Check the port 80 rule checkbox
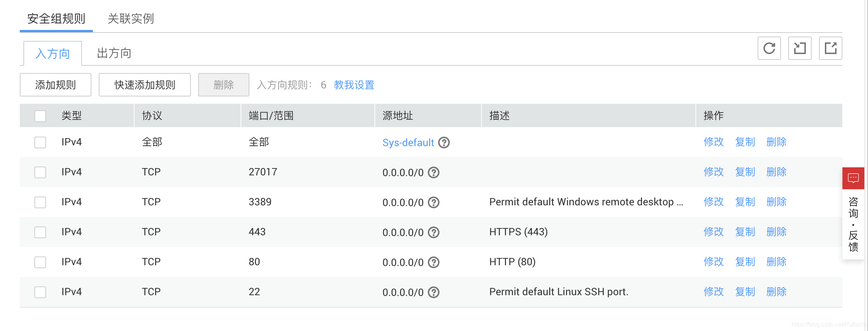The width and height of the screenshot is (868, 331). [40, 262]
